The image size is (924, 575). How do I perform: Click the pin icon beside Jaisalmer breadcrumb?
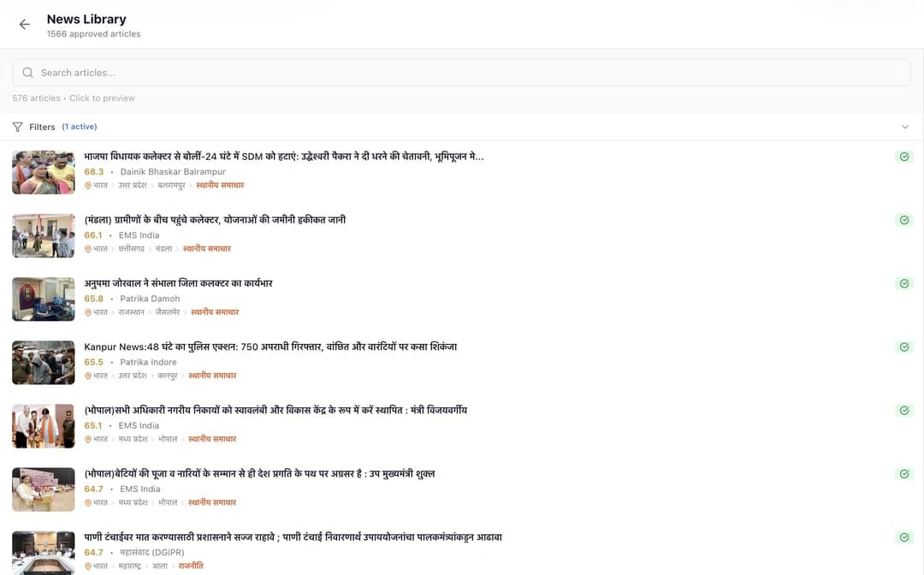pyautogui.click(x=88, y=311)
